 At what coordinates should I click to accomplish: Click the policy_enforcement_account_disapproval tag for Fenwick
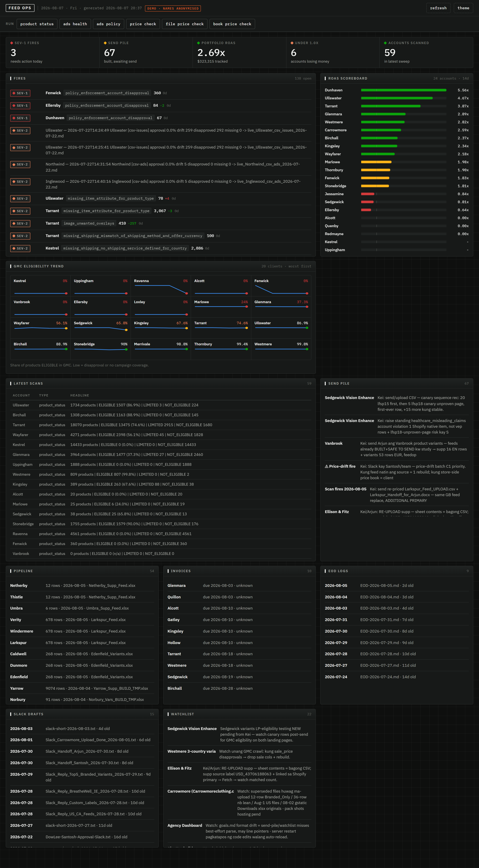[107, 93]
